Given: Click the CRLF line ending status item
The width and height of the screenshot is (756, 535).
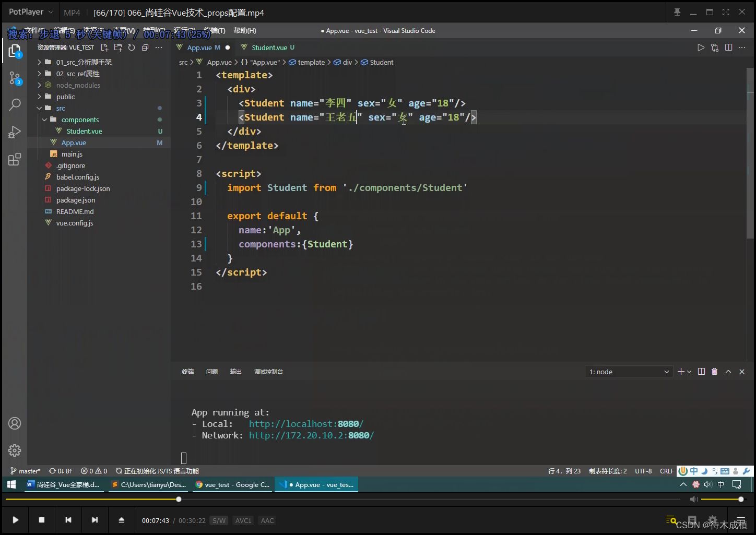Looking at the screenshot, I should (667, 471).
